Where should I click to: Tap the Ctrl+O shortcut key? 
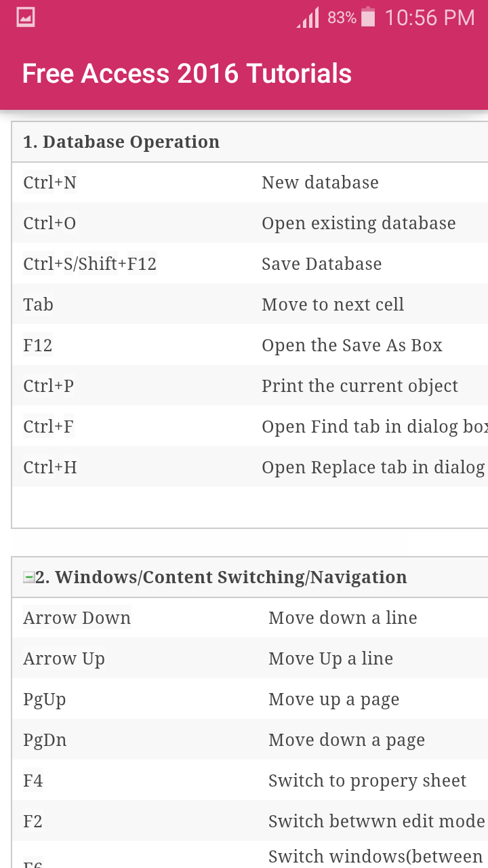pos(49,223)
